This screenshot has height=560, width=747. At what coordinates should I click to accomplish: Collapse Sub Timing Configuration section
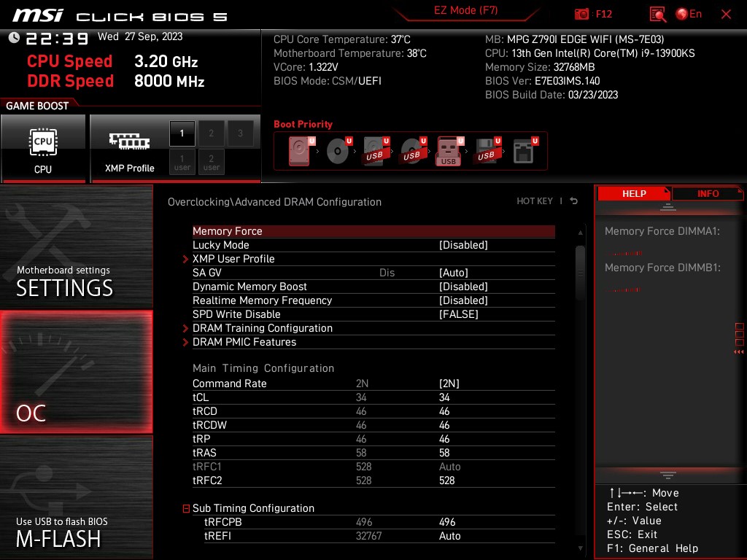tap(186, 508)
